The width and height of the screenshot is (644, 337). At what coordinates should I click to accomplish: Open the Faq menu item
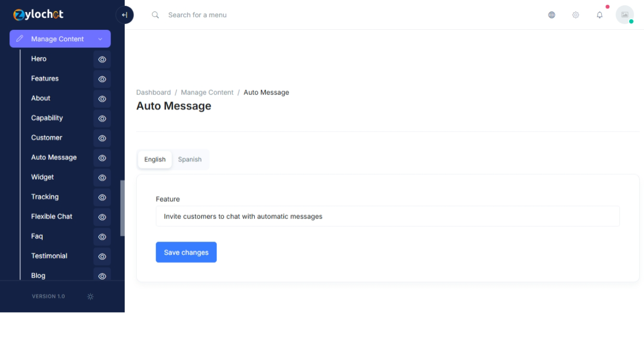coord(37,236)
